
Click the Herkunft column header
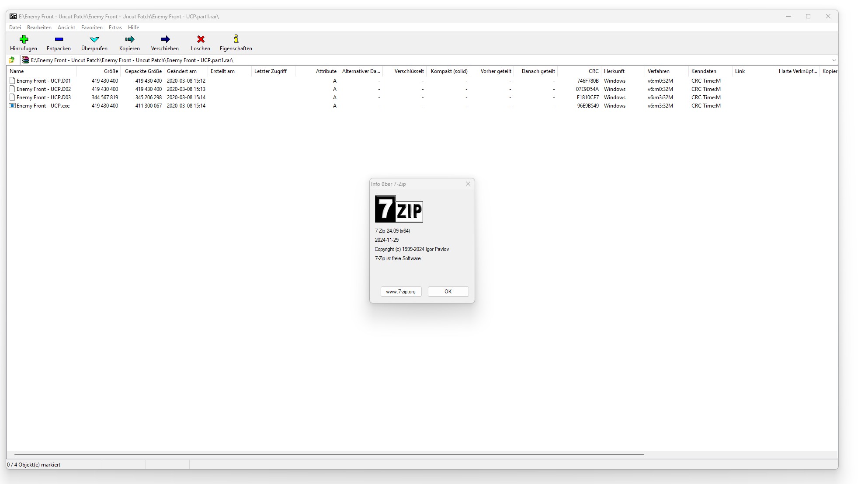coord(623,71)
